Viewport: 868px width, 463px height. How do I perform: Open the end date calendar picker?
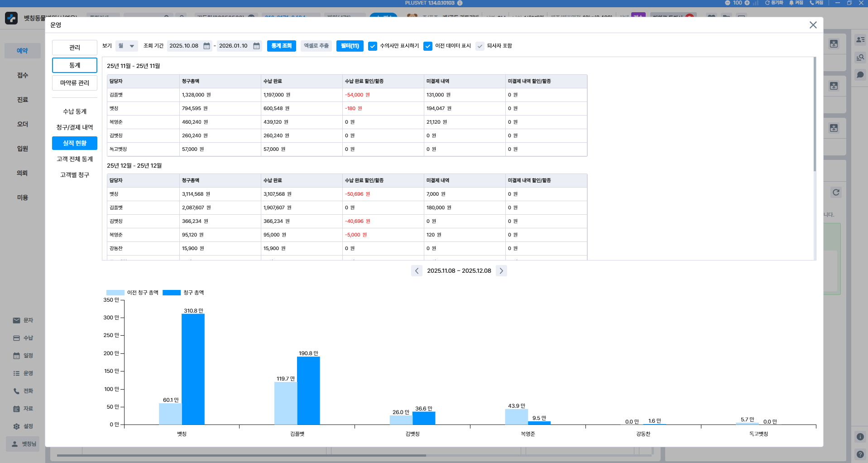pos(256,46)
